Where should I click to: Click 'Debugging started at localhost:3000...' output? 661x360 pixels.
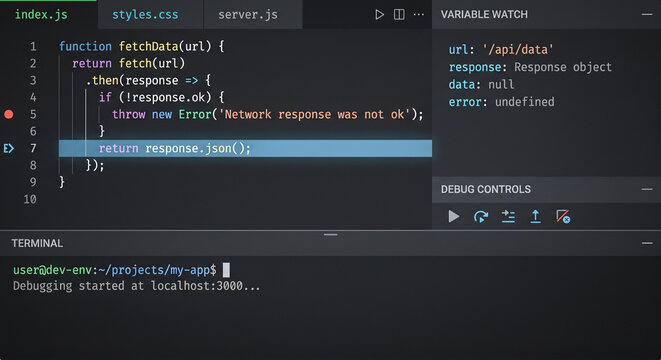[x=137, y=286]
